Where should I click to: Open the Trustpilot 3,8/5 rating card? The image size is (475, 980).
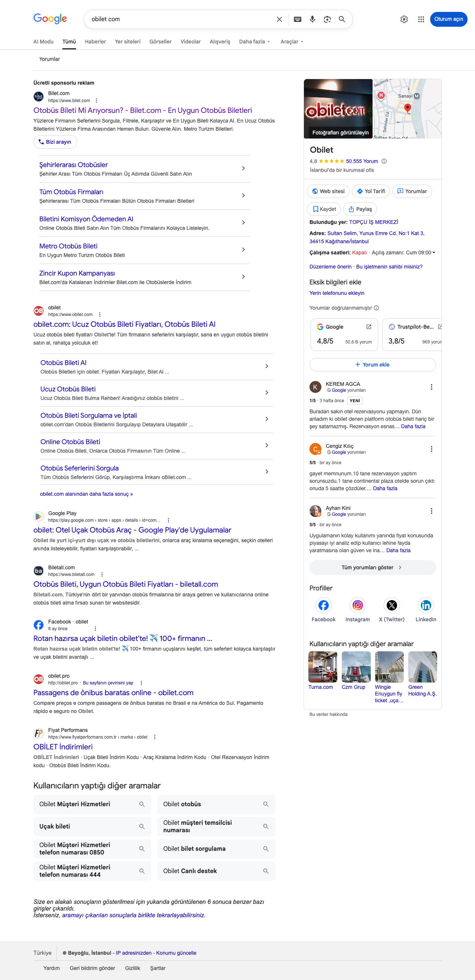[412, 334]
